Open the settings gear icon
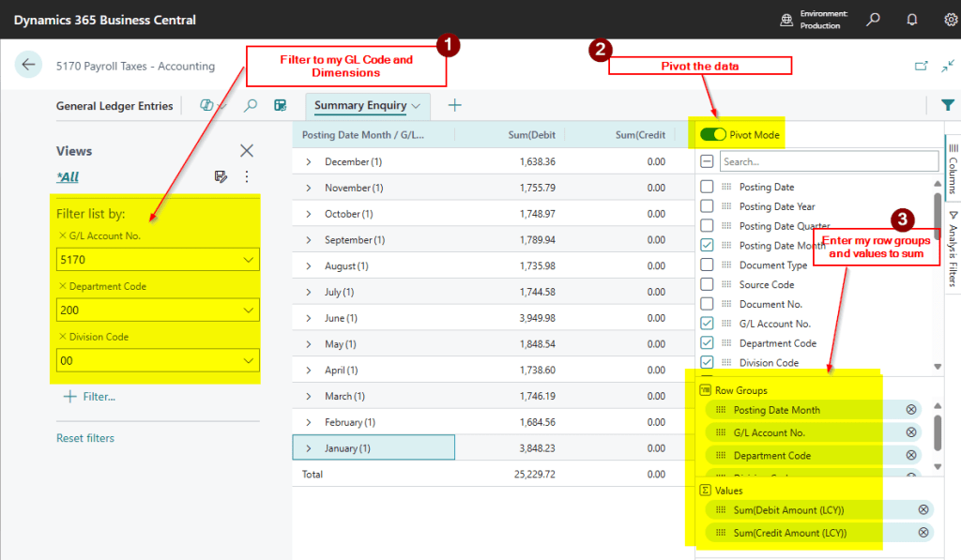961x560 pixels. coord(950,19)
